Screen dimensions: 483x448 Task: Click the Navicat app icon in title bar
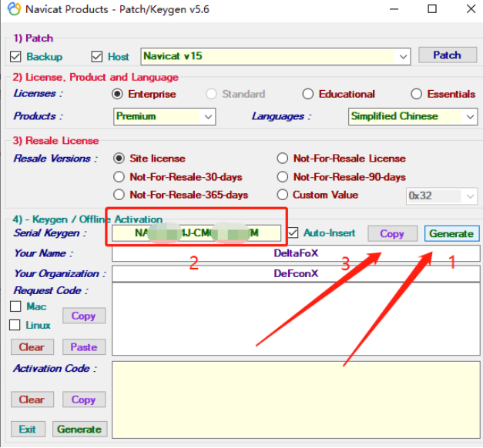click(x=14, y=9)
